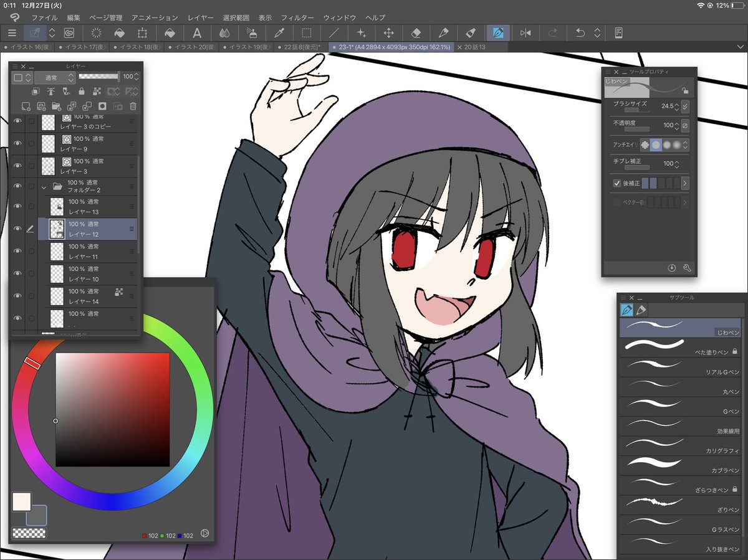Expand the anti-aliasing options arrows
This screenshot has height=560, width=748.
tap(686, 145)
